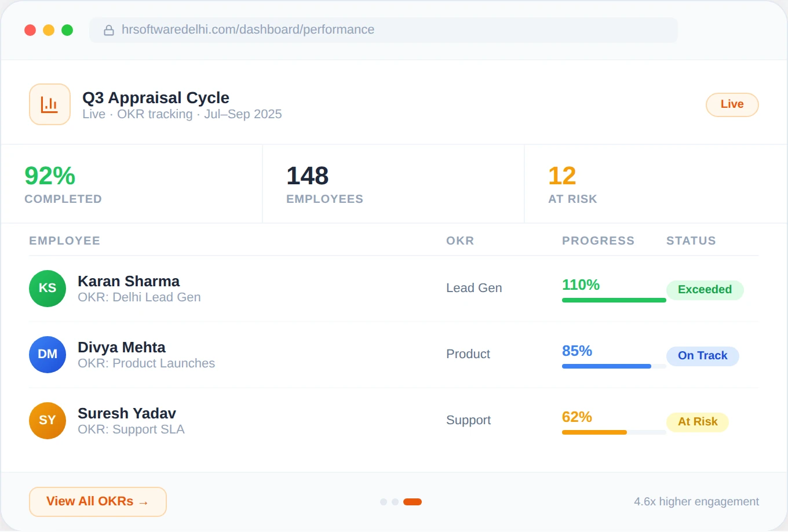Image resolution: width=788 pixels, height=532 pixels.
Task: Select the first pagination dot
Action: (x=383, y=502)
